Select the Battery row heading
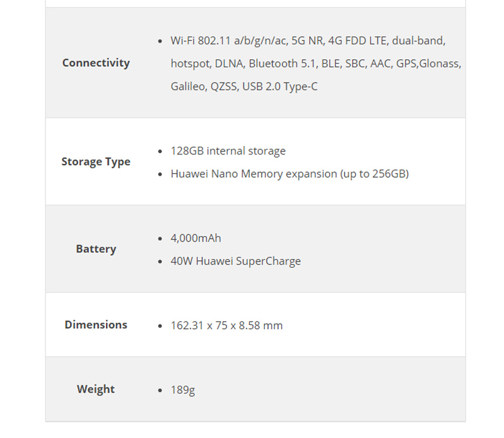The height and width of the screenshot is (438, 504). tap(96, 249)
